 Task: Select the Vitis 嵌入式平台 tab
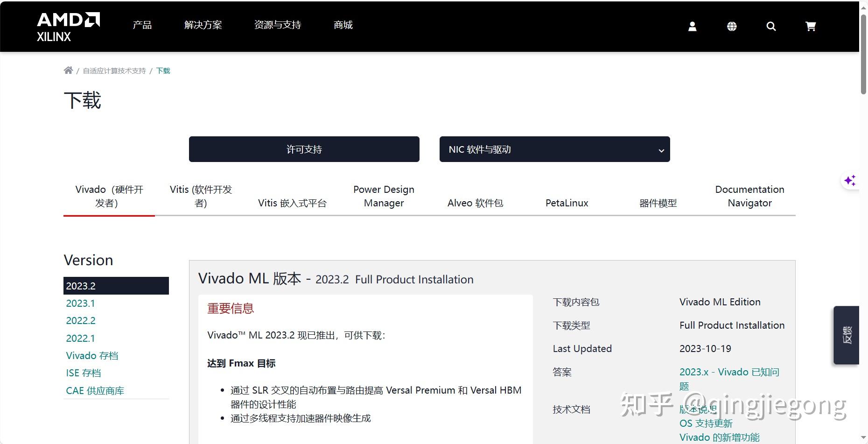coord(292,203)
